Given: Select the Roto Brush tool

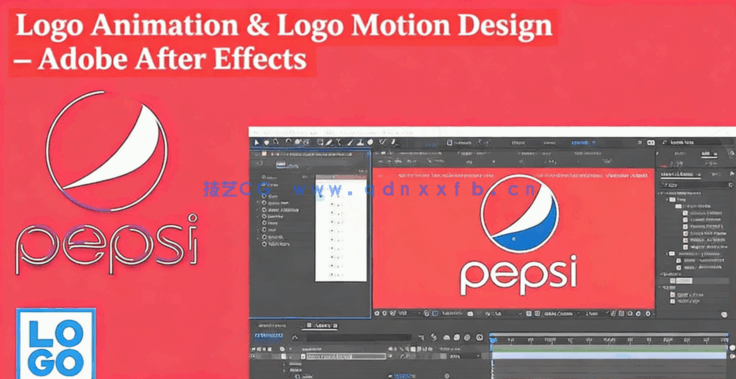Looking at the screenshot, I should point(383,142).
